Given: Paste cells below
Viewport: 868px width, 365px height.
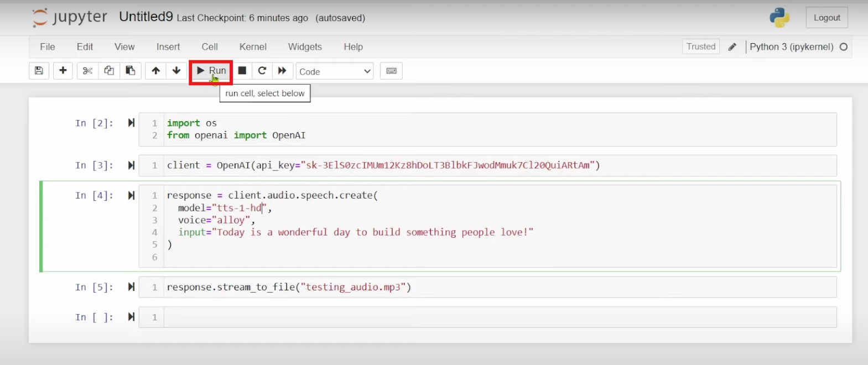Looking at the screenshot, I should coord(131,71).
